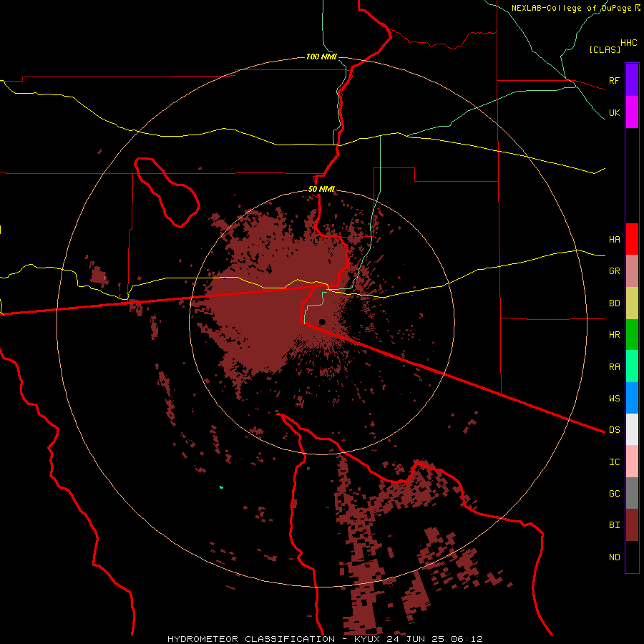The width and height of the screenshot is (644, 644).
Task: Click the RA legend label
Action: point(614,367)
